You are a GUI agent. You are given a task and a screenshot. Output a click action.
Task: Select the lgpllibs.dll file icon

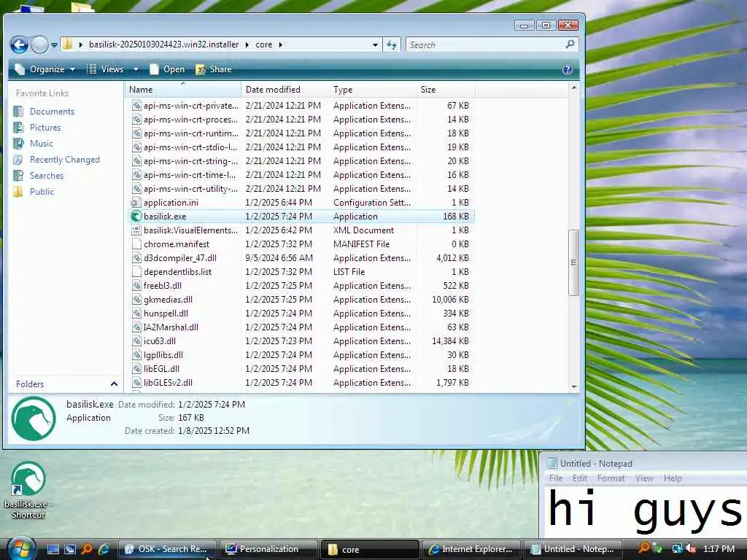click(x=136, y=355)
